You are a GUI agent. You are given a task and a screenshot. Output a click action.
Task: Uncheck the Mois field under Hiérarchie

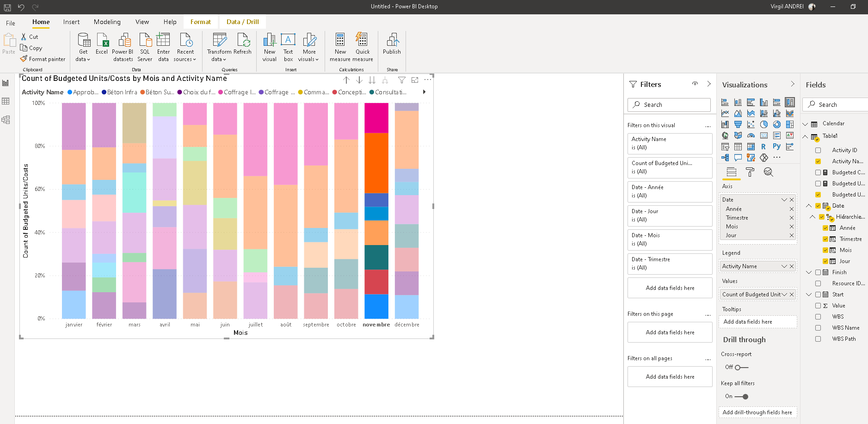[826, 250]
